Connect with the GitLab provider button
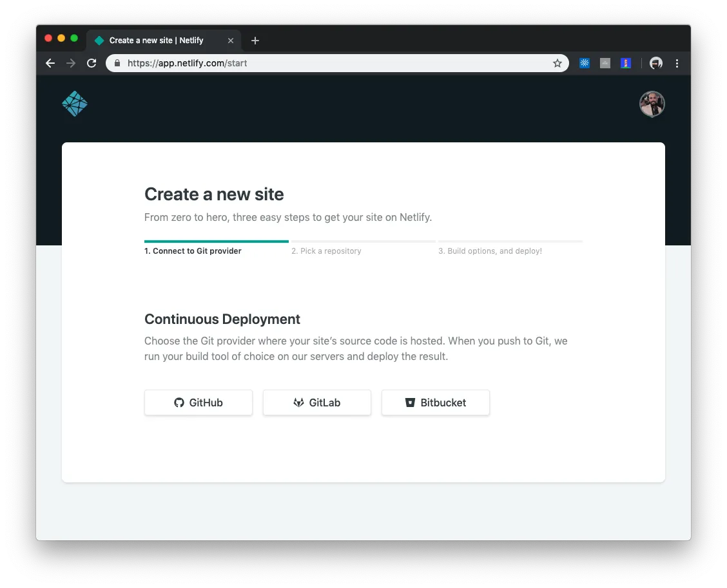Viewport: 727px width, 588px height. click(x=317, y=403)
